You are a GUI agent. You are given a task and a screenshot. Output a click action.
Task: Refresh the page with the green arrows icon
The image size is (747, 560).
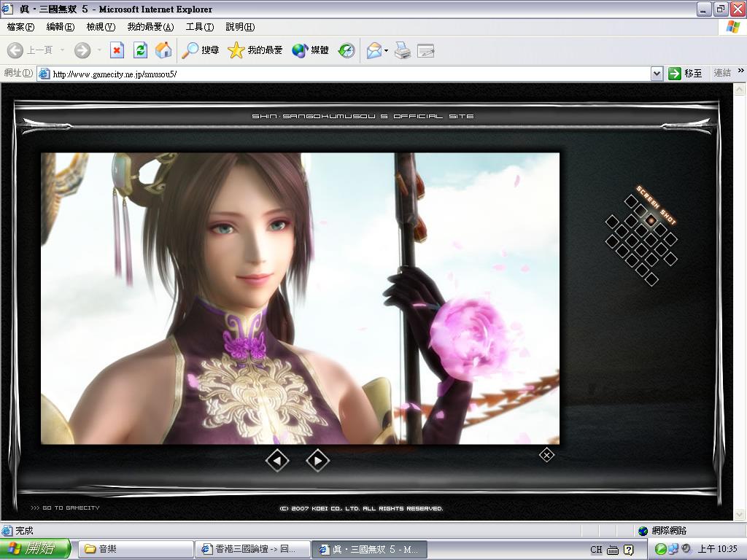click(140, 50)
